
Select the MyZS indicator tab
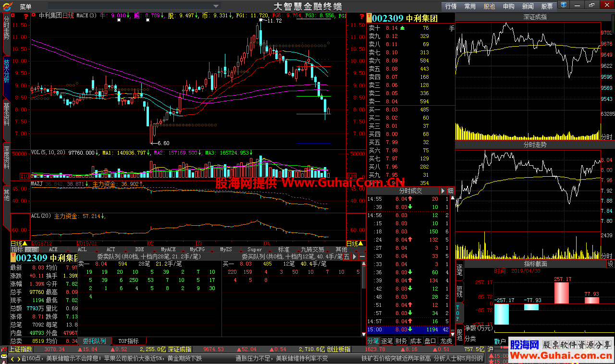click(226, 250)
